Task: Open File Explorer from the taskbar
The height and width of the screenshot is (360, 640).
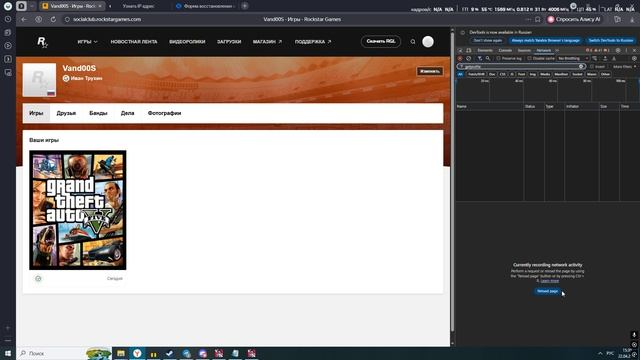Action: [121, 353]
